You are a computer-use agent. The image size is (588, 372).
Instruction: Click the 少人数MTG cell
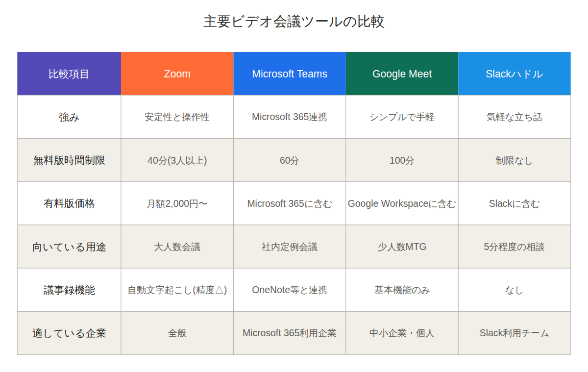[x=402, y=247]
